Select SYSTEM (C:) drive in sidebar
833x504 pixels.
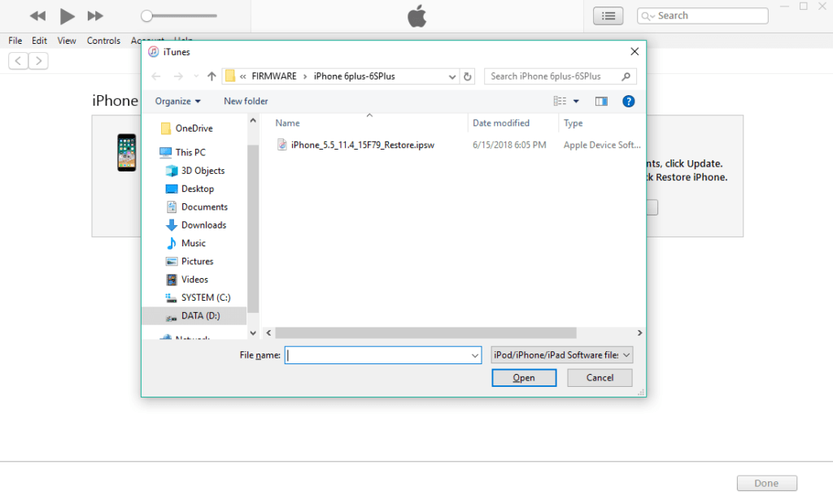(x=206, y=297)
